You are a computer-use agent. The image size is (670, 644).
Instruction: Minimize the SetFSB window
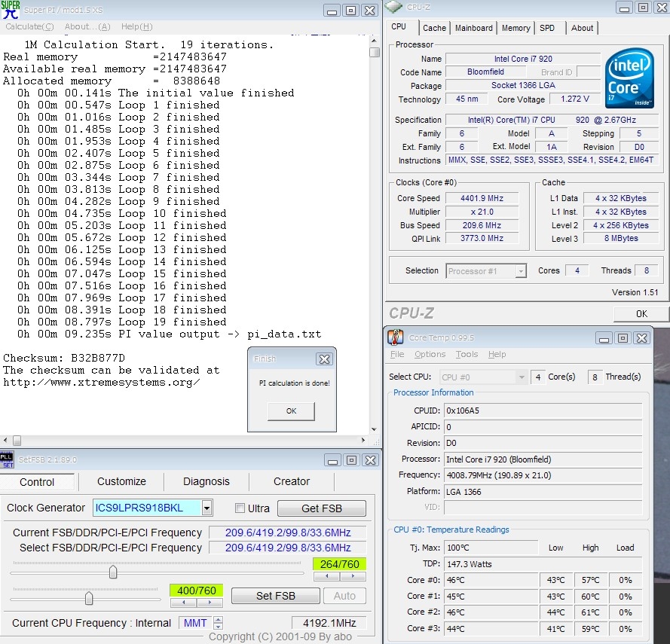[332, 460]
